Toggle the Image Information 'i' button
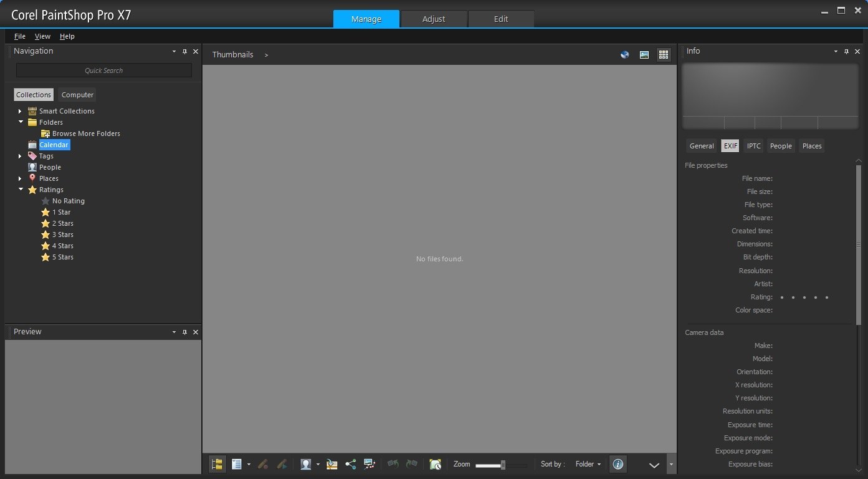The image size is (868, 479). tap(618, 464)
